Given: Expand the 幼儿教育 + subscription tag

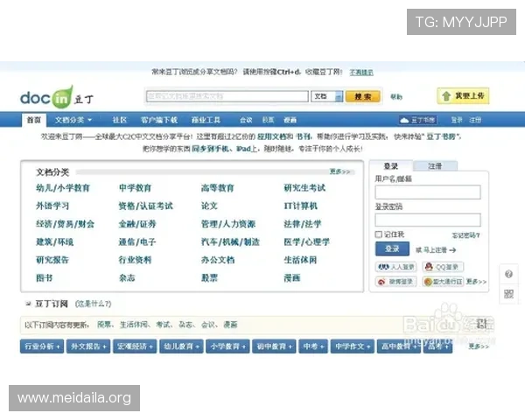Looking at the screenshot, I should point(181,346).
